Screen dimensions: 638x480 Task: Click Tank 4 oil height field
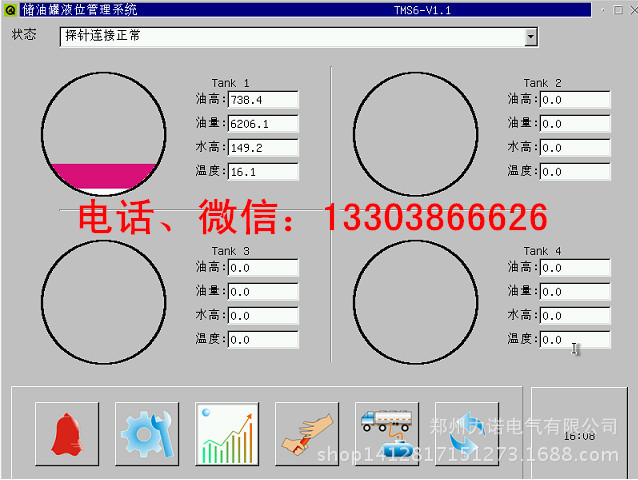click(575, 268)
